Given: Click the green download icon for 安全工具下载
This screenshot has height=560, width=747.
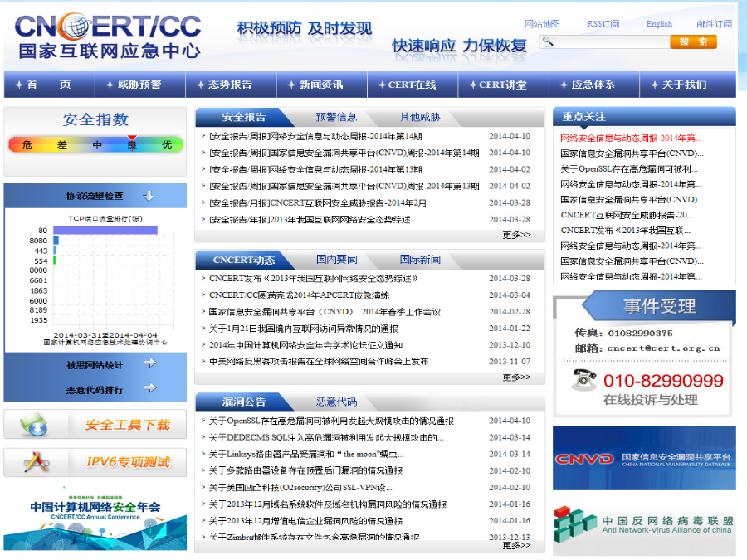Looking at the screenshot, I should pyautogui.click(x=34, y=424).
